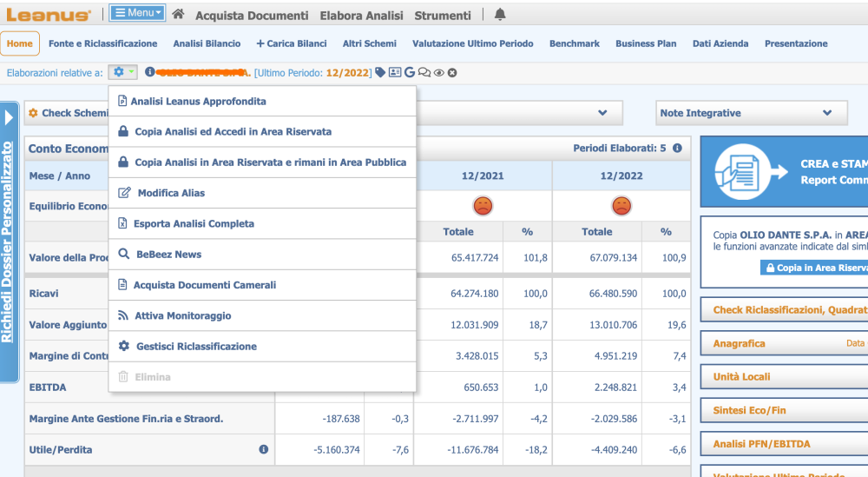
Task: Select Esporta Analisi Completa from menu
Action: [x=194, y=223]
